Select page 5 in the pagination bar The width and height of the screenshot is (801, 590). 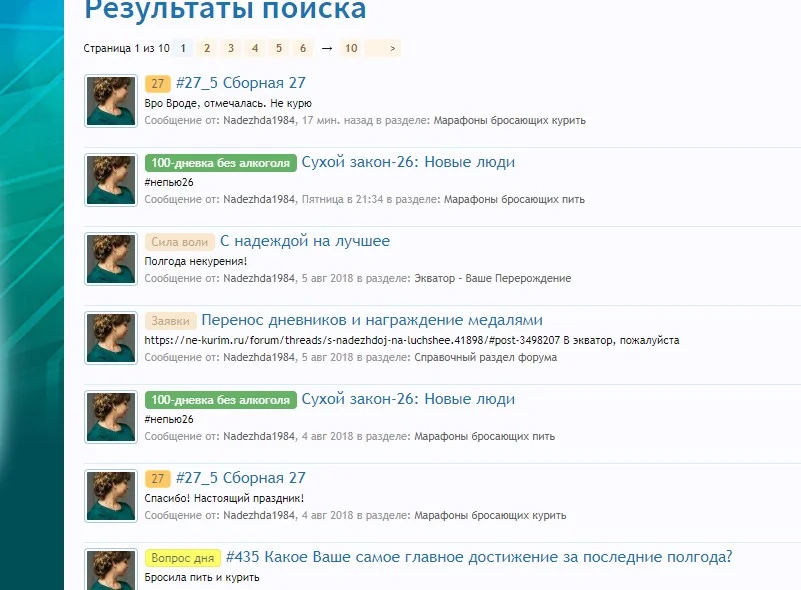(x=278, y=47)
